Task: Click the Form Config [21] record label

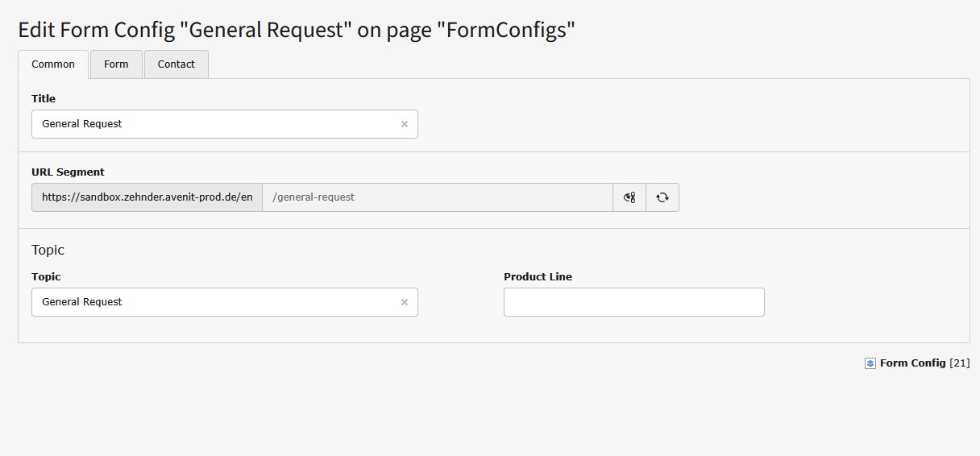Action: [924, 363]
